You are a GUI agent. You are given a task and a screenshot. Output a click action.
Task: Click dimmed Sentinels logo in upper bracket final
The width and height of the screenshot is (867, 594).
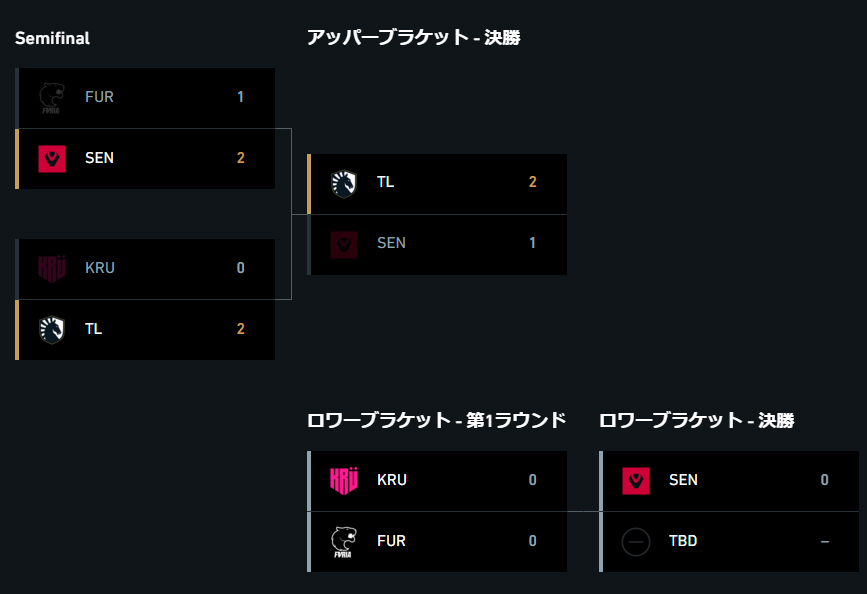point(344,244)
